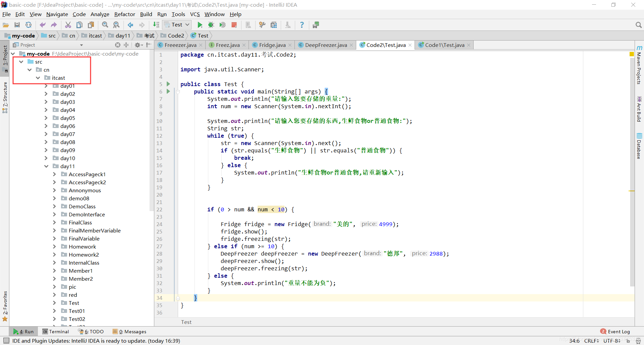Switch to the Code1\Test.java tab
The width and height of the screenshot is (644, 345).
(444, 45)
